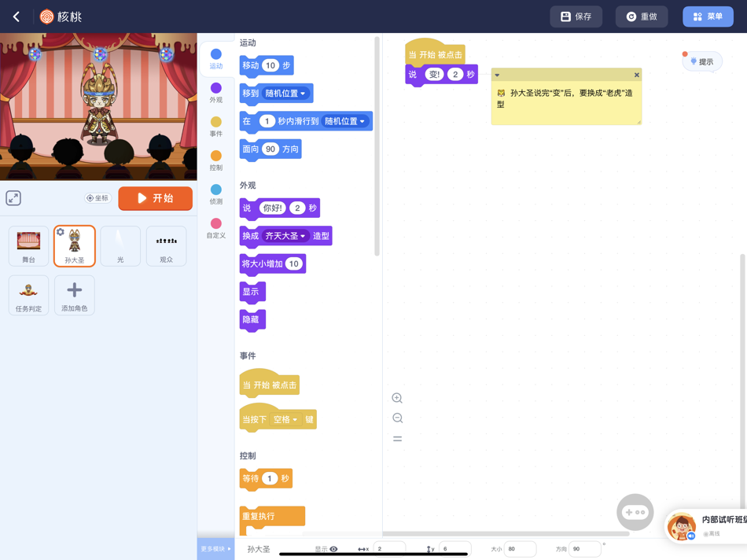Click the workspace vertical scrollbar
Viewport: 747px width, 560px height.
[742, 381]
